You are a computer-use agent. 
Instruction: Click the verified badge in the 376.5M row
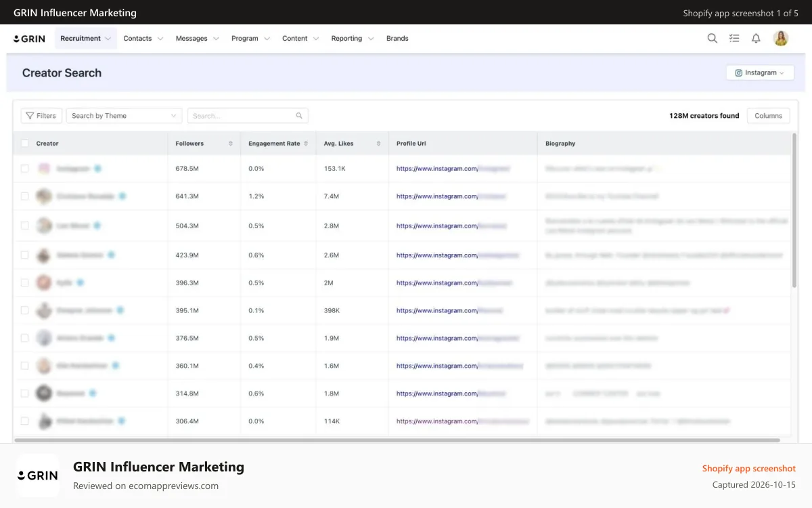pos(111,337)
